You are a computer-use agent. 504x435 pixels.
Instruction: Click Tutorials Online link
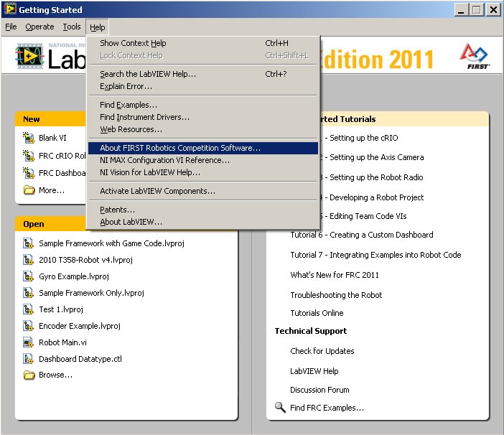pyautogui.click(x=317, y=313)
